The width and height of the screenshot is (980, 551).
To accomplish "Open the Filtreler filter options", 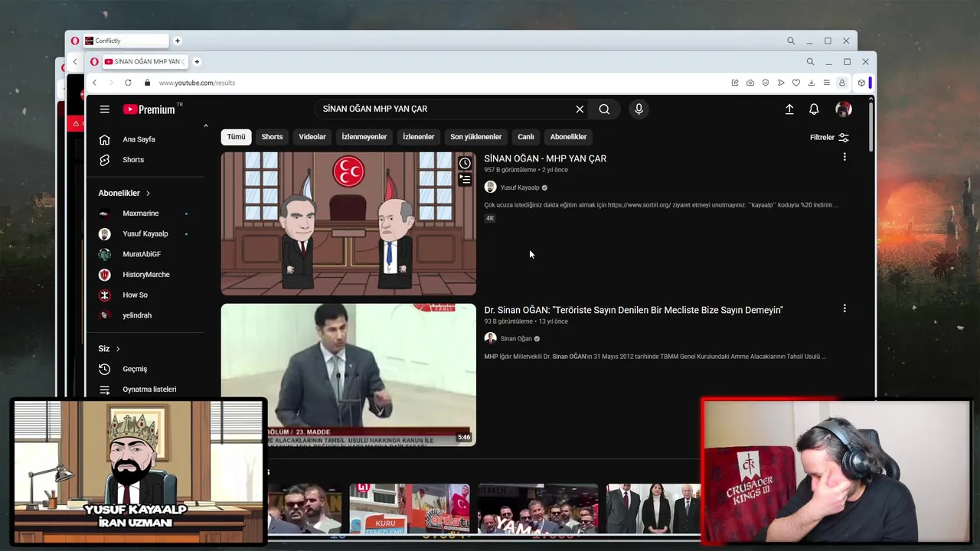I will pos(829,137).
